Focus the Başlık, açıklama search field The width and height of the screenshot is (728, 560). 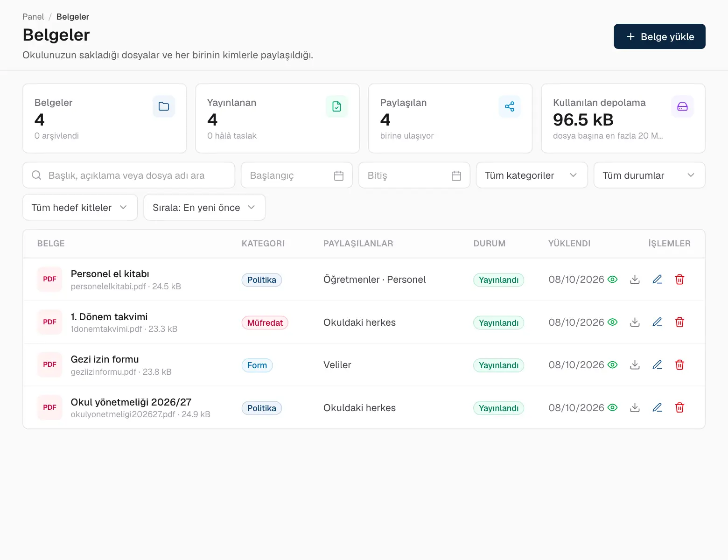tap(128, 175)
